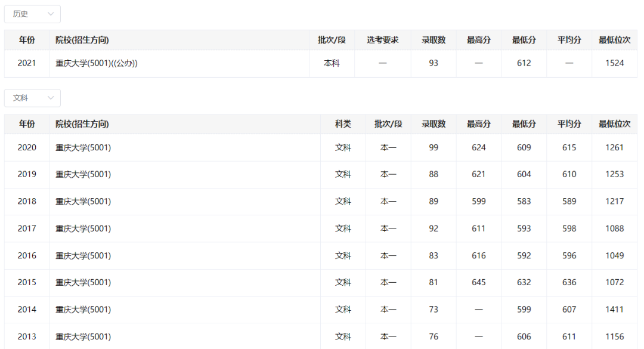Click the 年份 header in 历史 table
This screenshot has height=349, width=644.
[27, 40]
